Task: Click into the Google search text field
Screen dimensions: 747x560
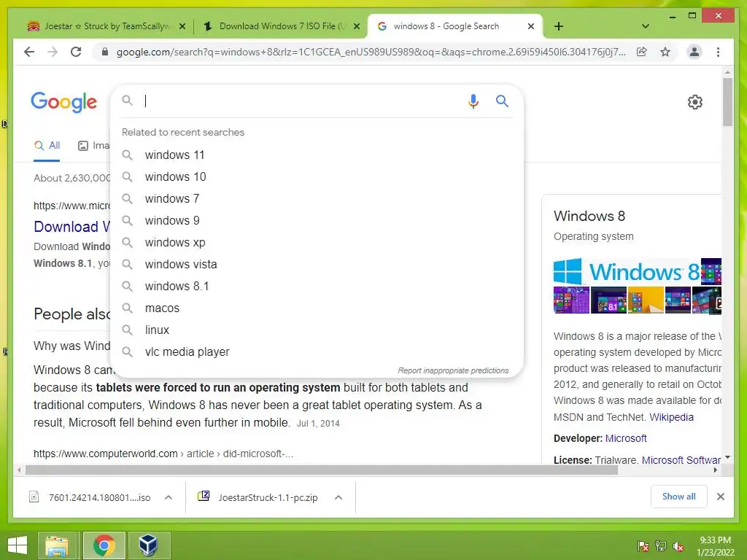Action: tap(303, 101)
